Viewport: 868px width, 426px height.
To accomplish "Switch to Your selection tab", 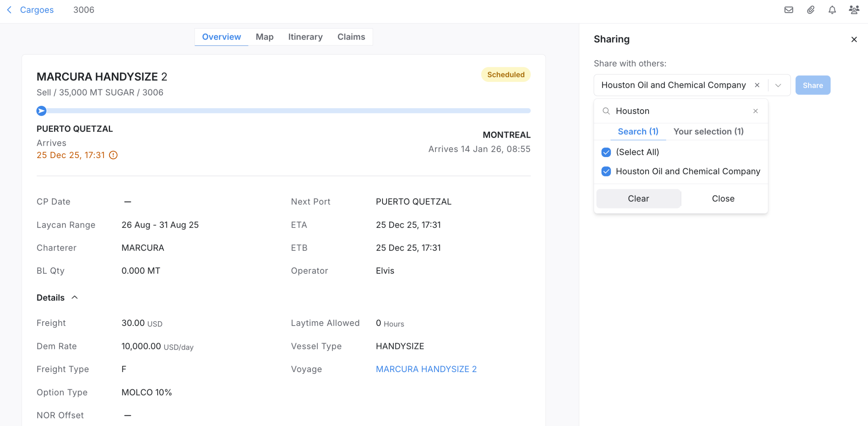I will coord(708,132).
